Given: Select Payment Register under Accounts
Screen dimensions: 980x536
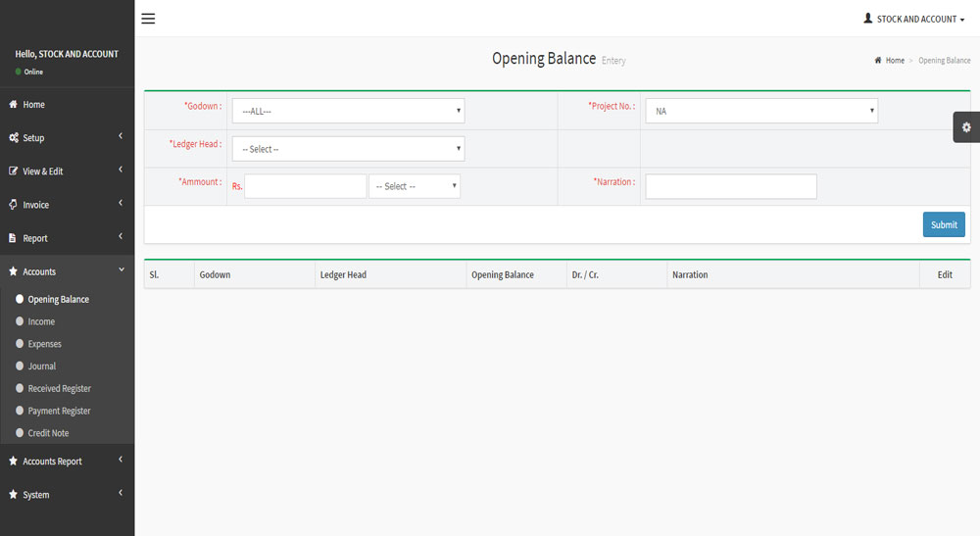Looking at the screenshot, I should [59, 411].
